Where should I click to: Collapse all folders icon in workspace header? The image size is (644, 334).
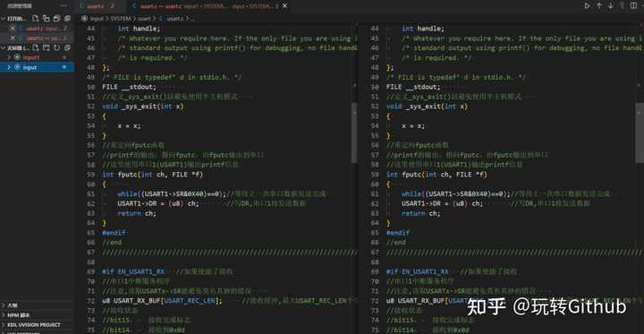67,48
